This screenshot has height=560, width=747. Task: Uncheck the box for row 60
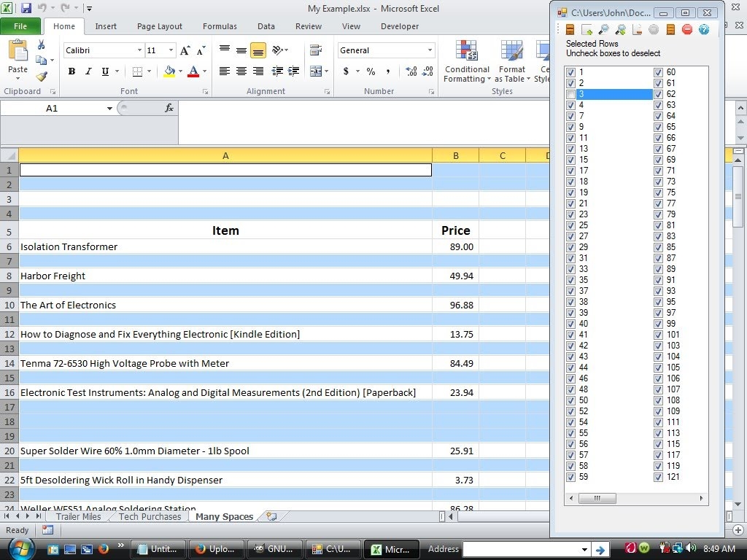pos(659,72)
